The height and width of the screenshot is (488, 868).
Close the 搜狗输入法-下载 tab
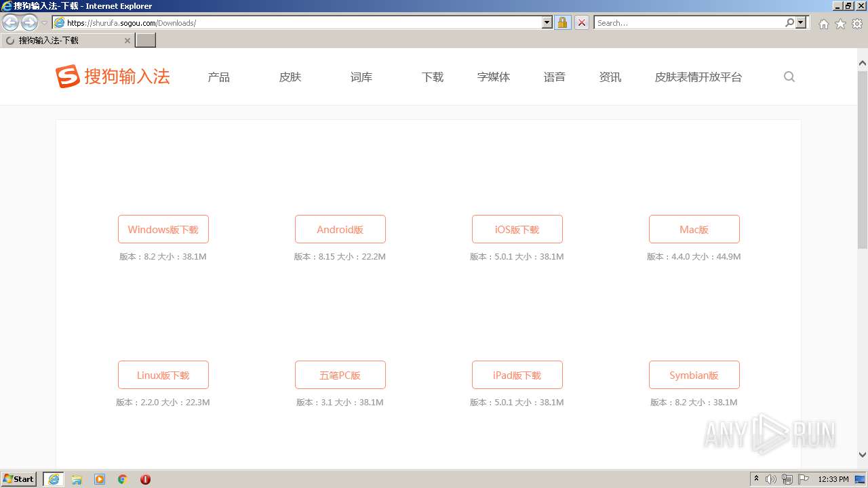[x=127, y=41]
